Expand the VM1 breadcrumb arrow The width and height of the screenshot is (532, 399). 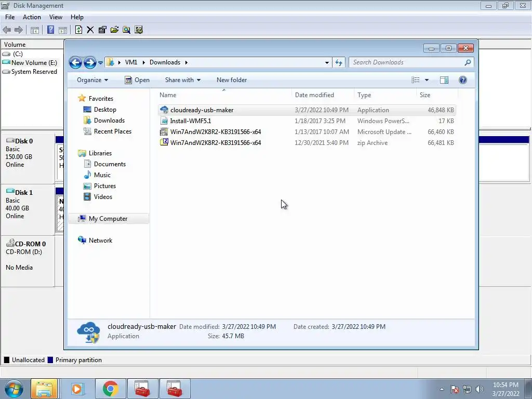(x=143, y=62)
